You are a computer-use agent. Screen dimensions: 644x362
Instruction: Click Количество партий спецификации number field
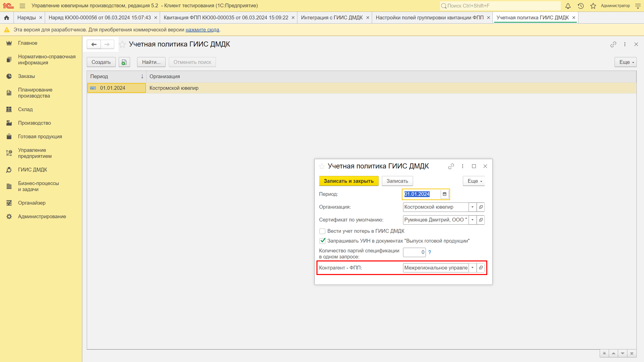click(x=414, y=252)
